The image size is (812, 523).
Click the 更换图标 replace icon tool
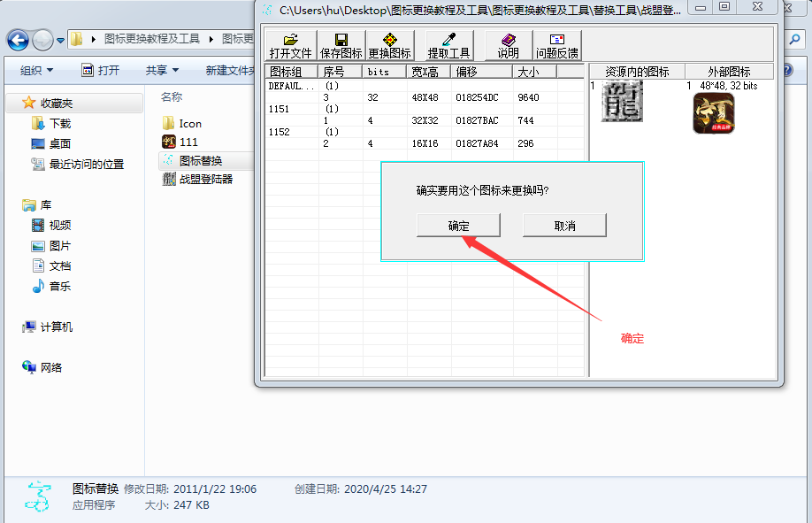(x=389, y=46)
